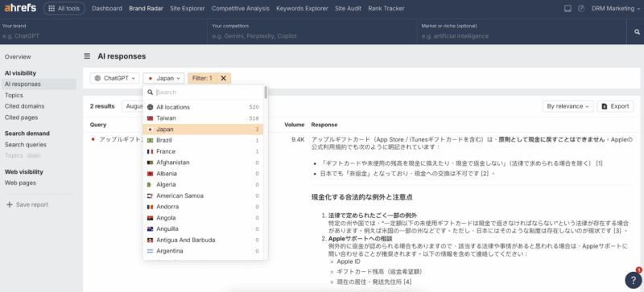This screenshot has height=292, width=644.
Task: Select Algeria in the location list
Action: coord(203,185)
